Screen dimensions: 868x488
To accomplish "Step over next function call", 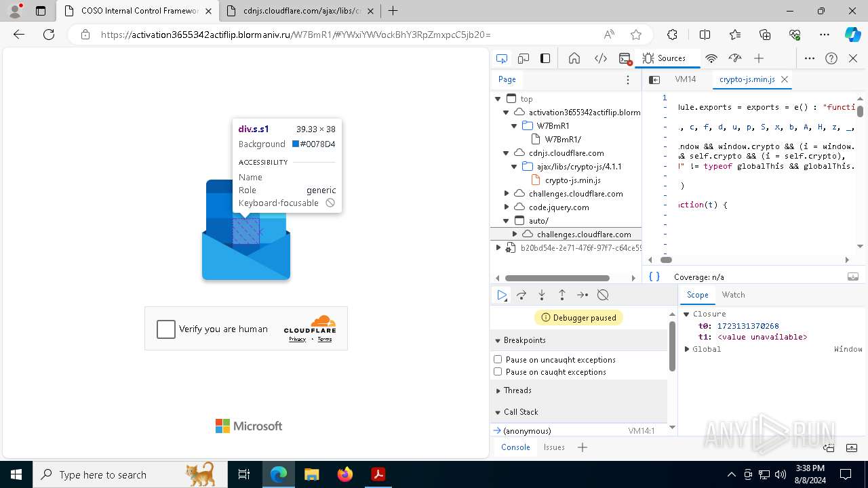I will point(521,295).
